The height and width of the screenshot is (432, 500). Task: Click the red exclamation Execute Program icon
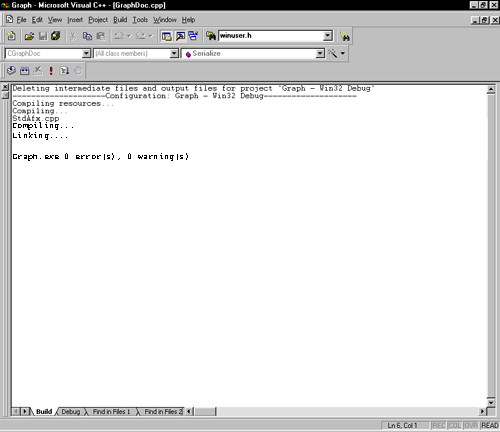pos(51,70)
